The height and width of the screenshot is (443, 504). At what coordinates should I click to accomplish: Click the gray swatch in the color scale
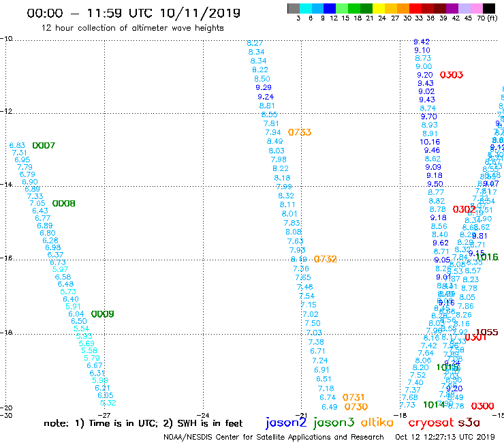294,8
